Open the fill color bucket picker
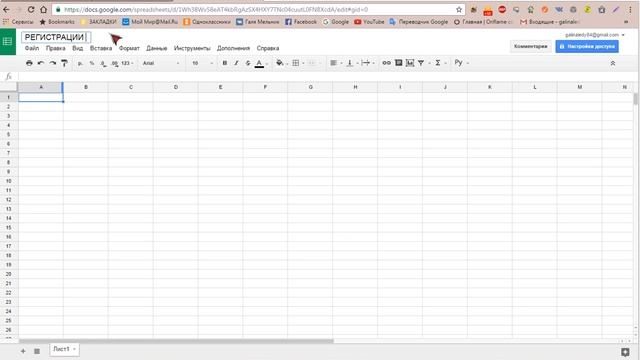The image size is (640, 360). click(x=280, y=63)
